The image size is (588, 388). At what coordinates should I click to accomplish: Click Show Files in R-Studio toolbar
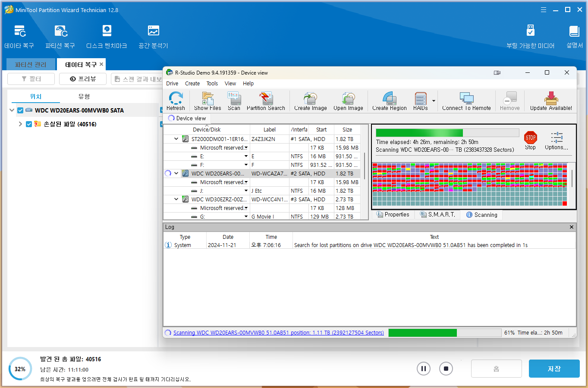[x=208, y=101]
